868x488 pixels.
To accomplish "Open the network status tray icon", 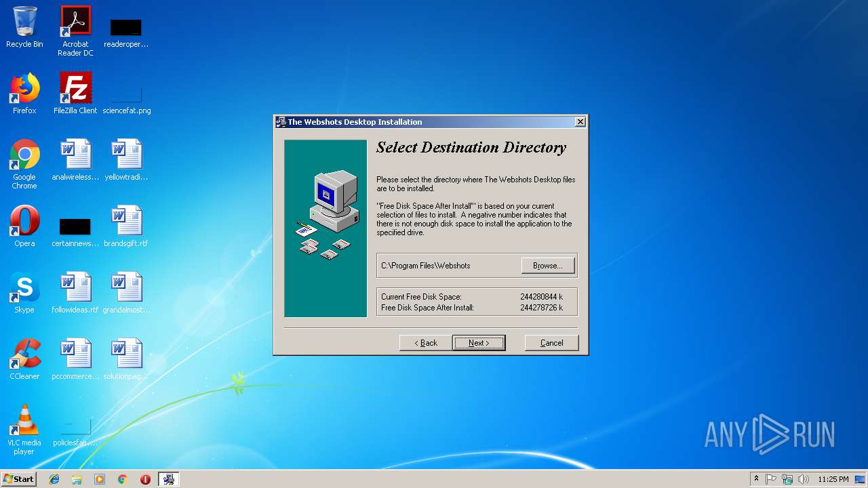I will point(787,479).
